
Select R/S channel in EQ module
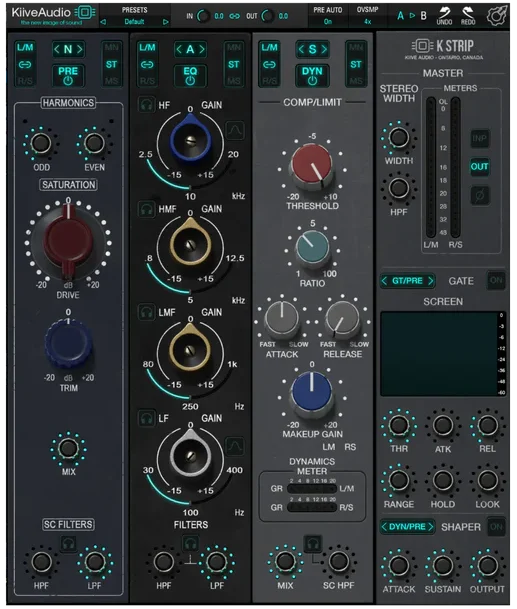point(147,81)
